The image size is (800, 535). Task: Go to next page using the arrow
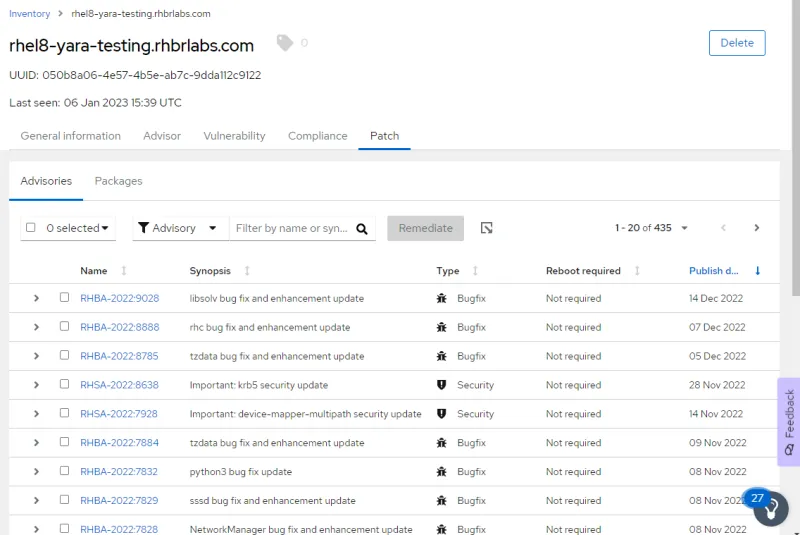pyautogui.click(x=757, y=228)
